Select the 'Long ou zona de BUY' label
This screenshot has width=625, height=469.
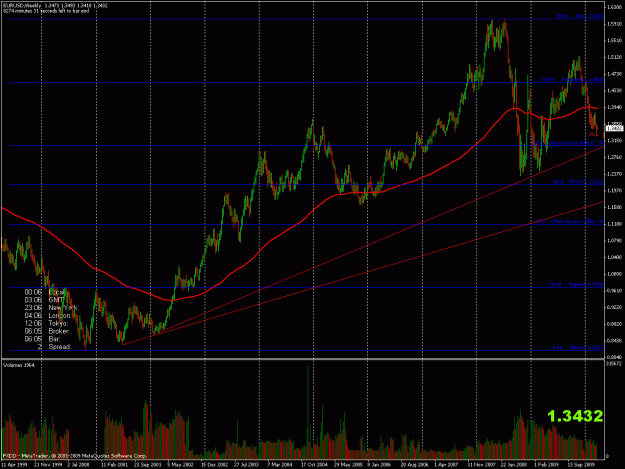568,143
